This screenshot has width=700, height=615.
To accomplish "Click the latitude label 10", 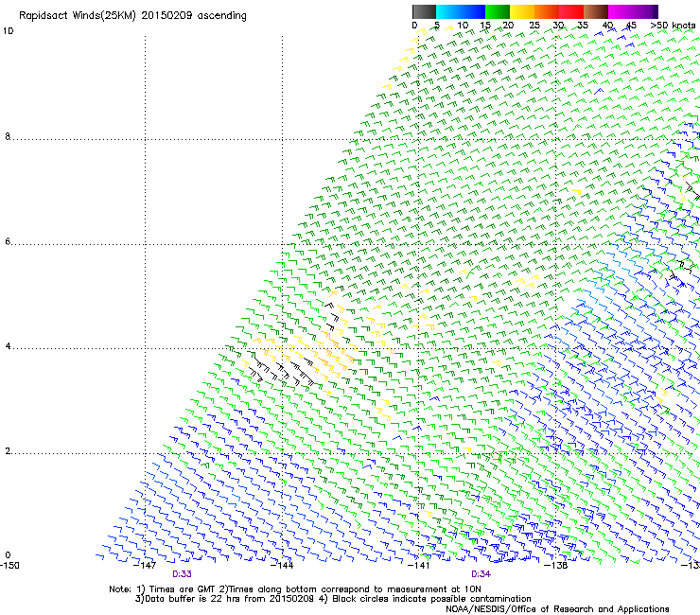I will (8, 31).
